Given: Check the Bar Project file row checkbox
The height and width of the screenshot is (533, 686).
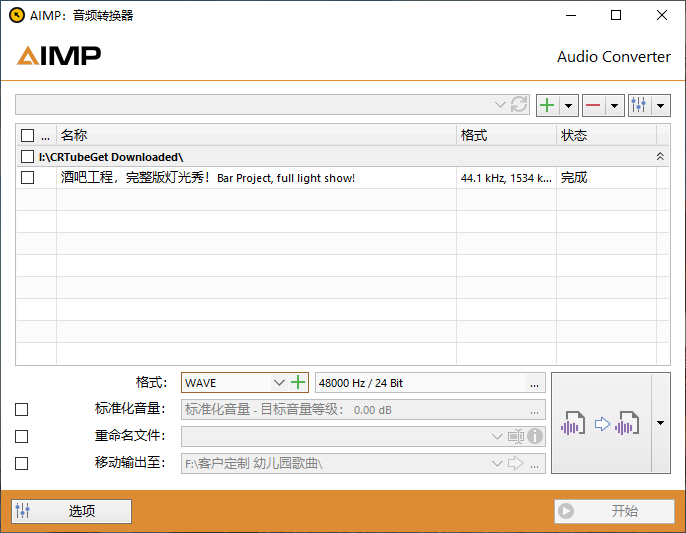Looking at the screenshot, I should pyautogui.click(x=28, y=178).
